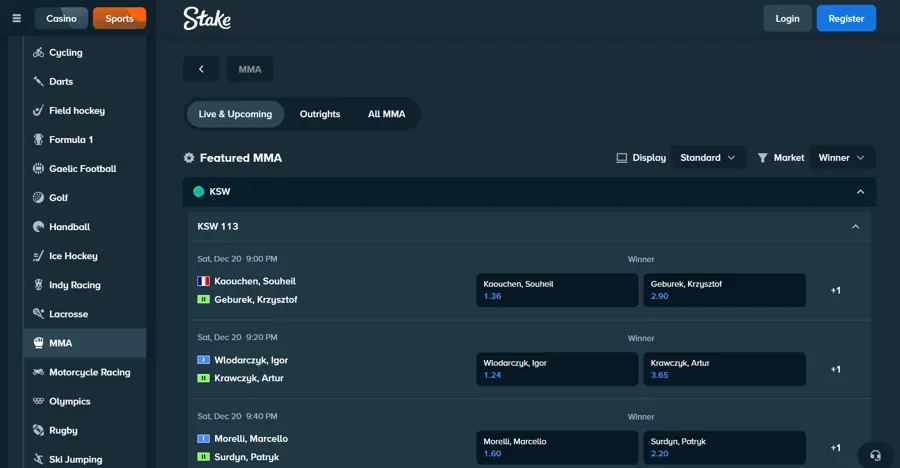Click the Cycling sidebar icon
900x468 pixels.
pos(38,52)
